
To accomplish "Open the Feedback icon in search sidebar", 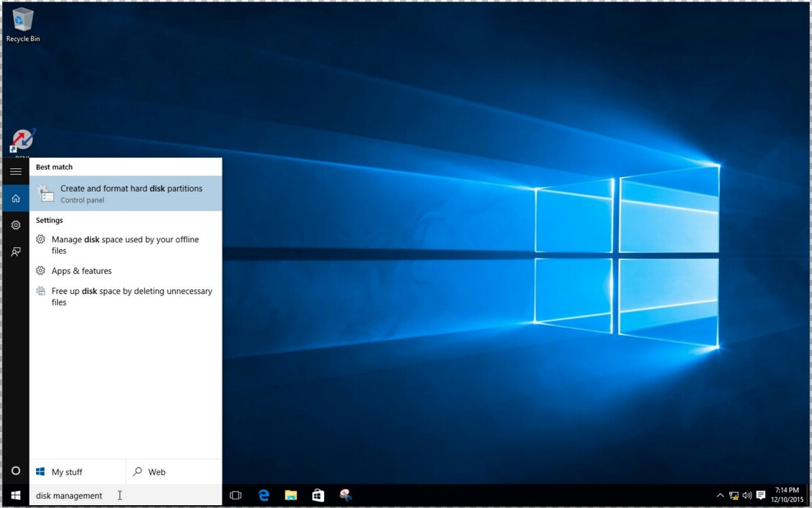I will [16, 252].
